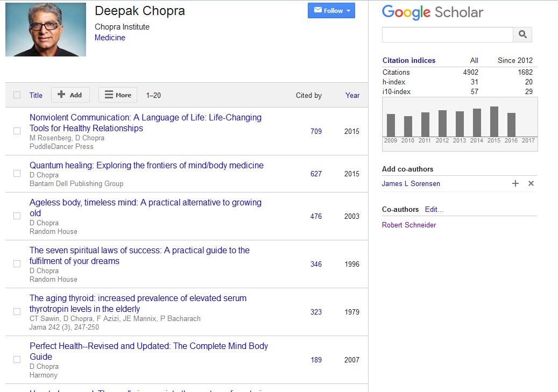The width and height of the screenshot is (558, 392).
Task: Sort by the Title column header
Action: (36, 95)
